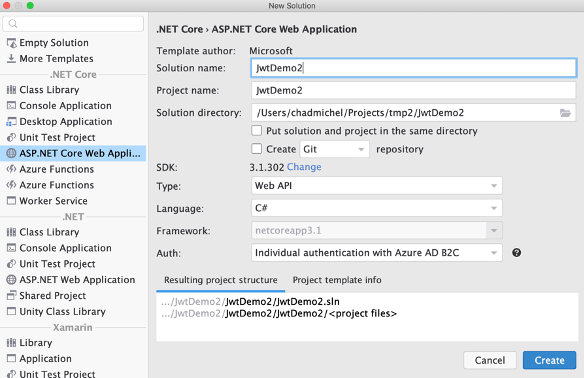Select the Xamarin Application icon

(12, 358)
